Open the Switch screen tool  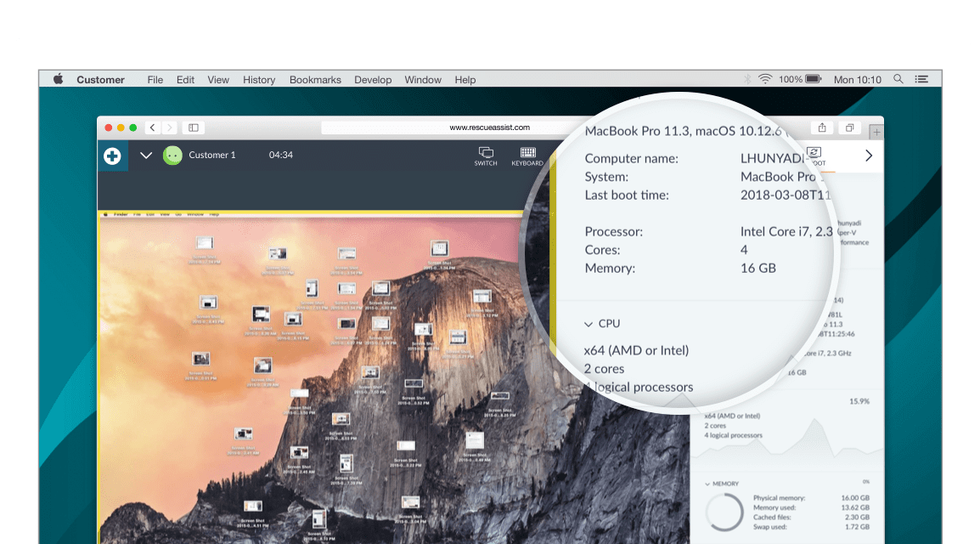(486, 156)
